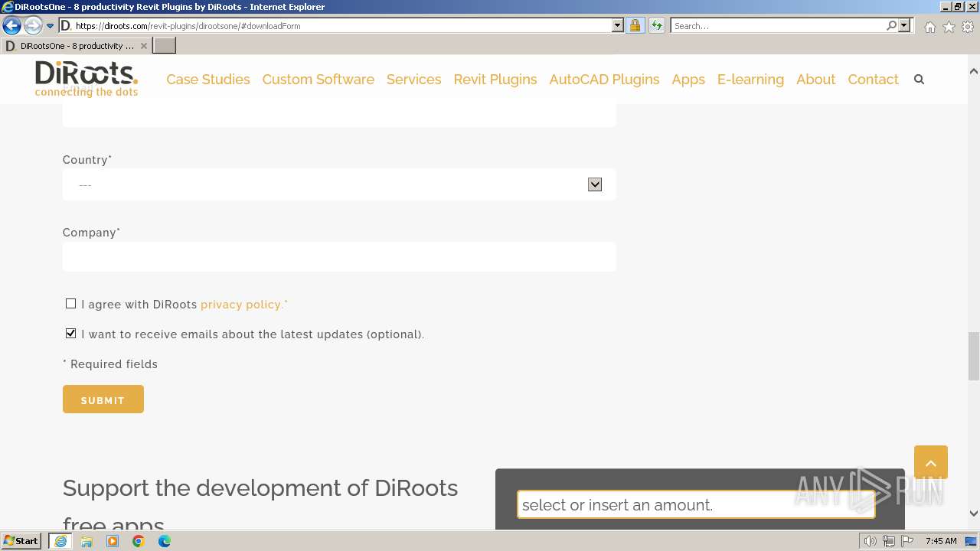Click the scroll-to-top arrow button
Screen dimensions: 980x551
[931, 462]
